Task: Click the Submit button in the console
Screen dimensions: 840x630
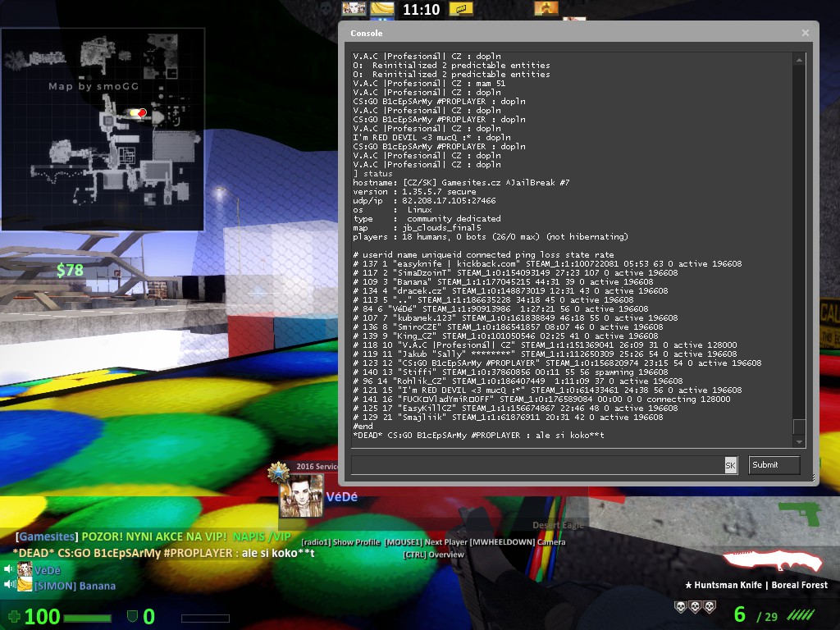Action: click(774, 465)
